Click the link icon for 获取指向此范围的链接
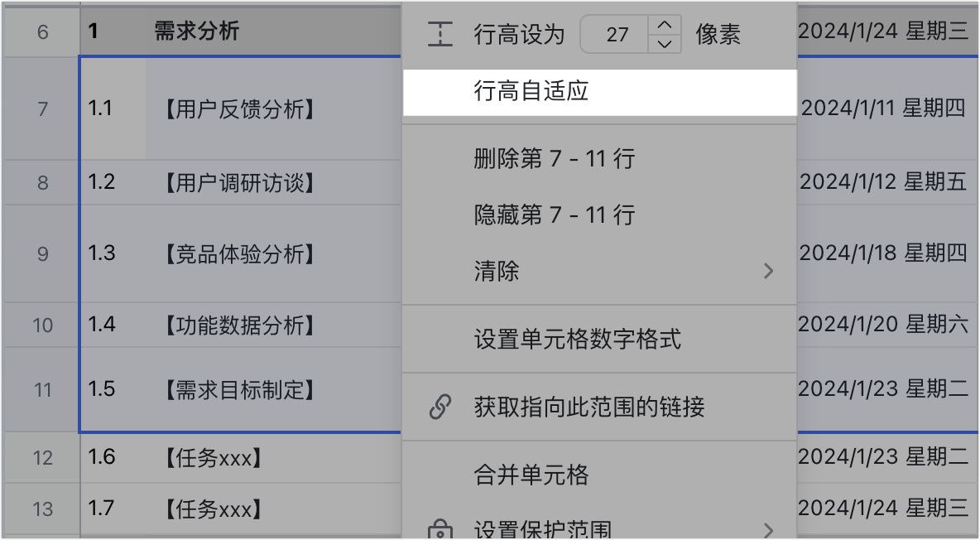 (440, 407)
